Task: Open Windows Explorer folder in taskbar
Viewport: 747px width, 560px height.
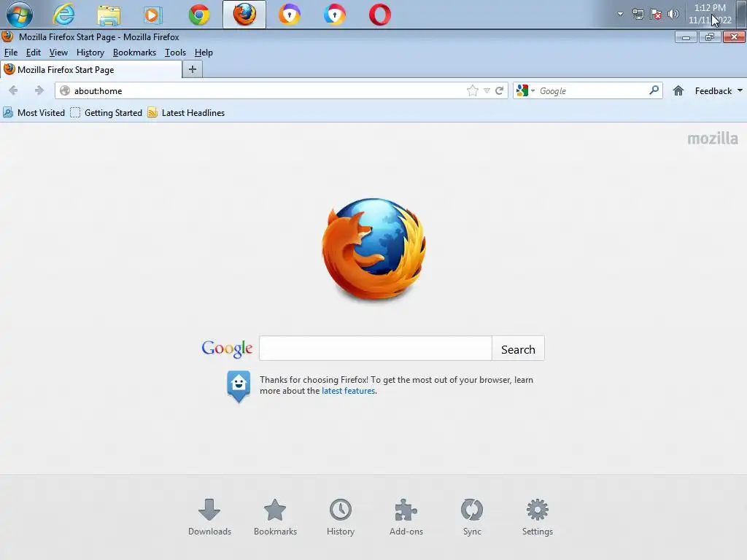Action: pos(109,15)
